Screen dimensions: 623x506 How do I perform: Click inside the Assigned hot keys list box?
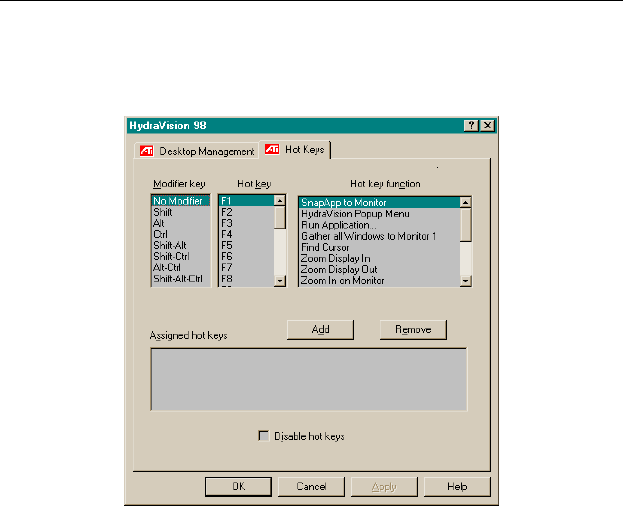309,379
